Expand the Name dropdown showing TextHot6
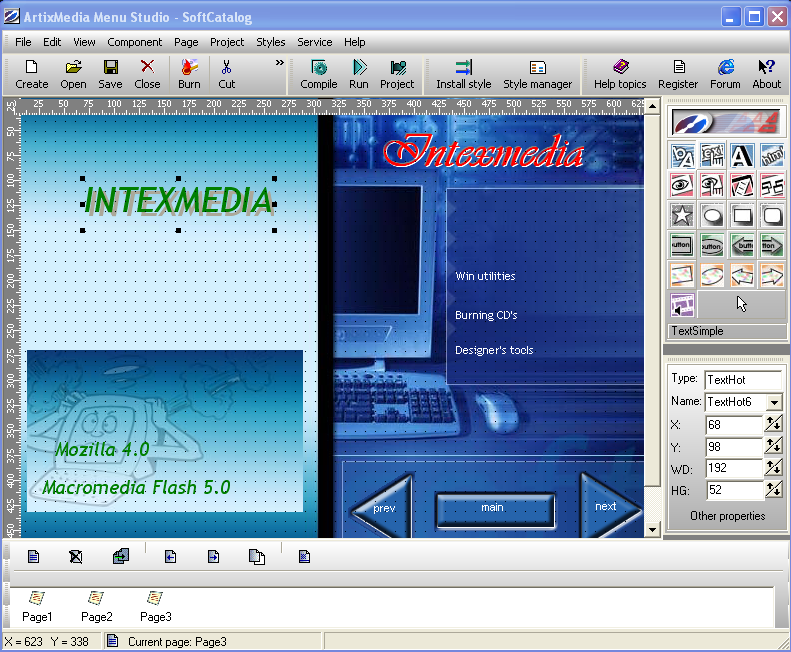The image size is (791, 652). (774, 402)
